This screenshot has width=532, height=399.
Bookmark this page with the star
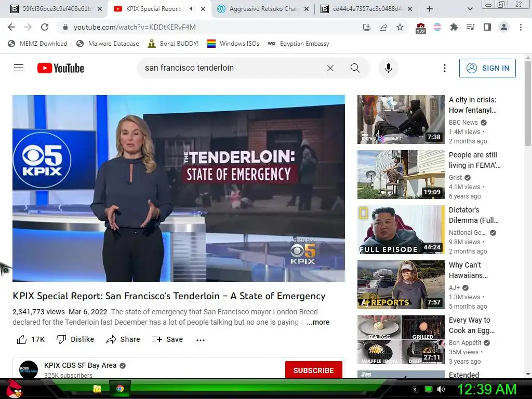coord(400,27)
